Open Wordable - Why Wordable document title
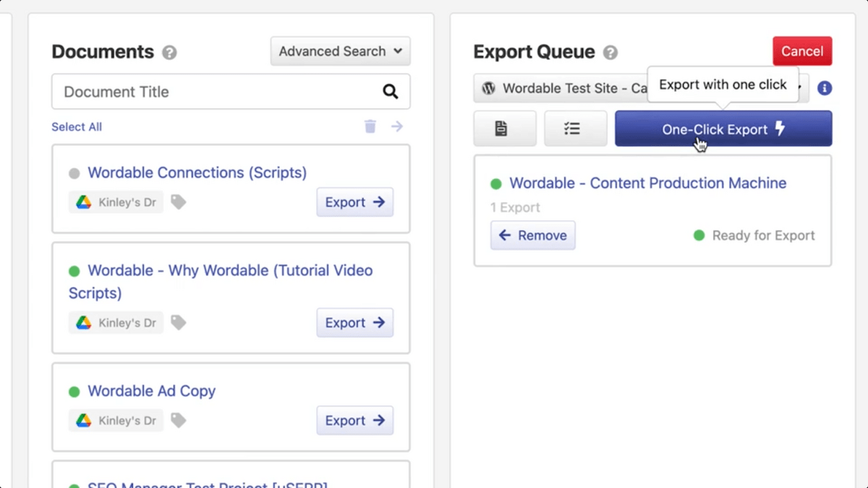868x488 pixels. (x=229, y=271)
